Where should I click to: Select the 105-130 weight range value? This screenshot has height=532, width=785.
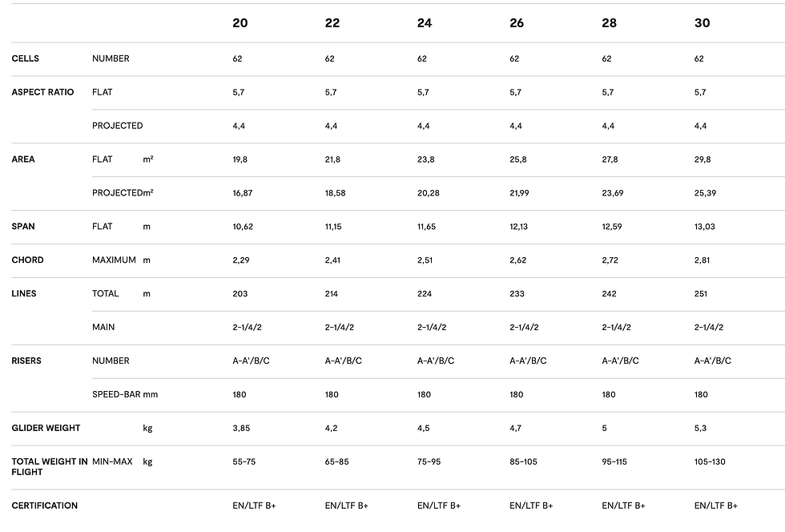click(710, 461)
